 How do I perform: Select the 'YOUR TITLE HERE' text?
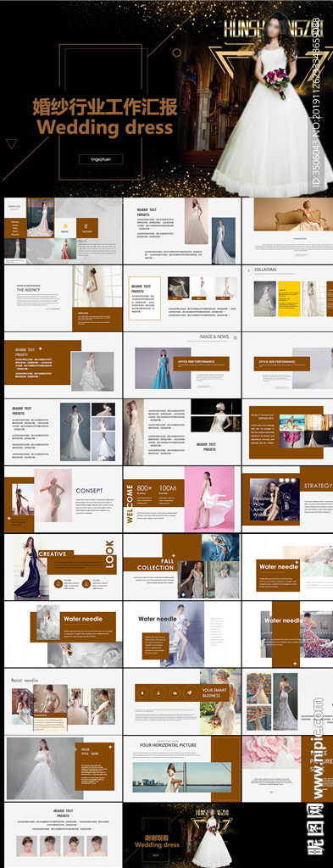(90, 751)
